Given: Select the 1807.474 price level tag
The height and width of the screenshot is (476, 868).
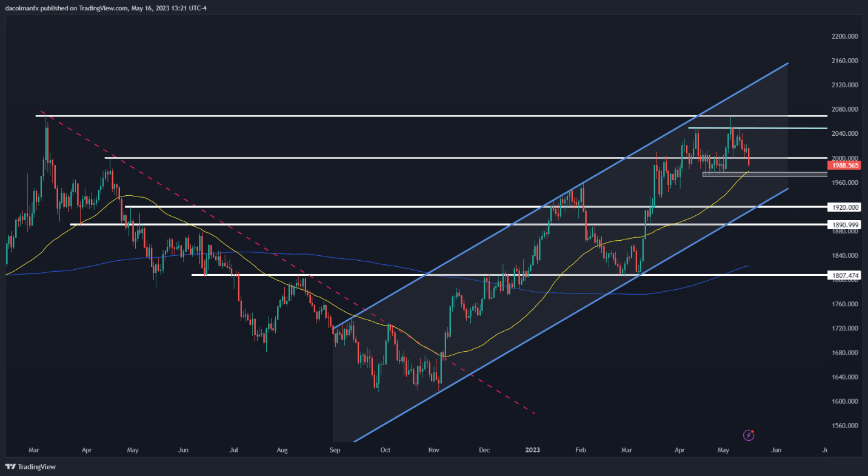Looking at the screenshot, I should [x=844, y=275].
